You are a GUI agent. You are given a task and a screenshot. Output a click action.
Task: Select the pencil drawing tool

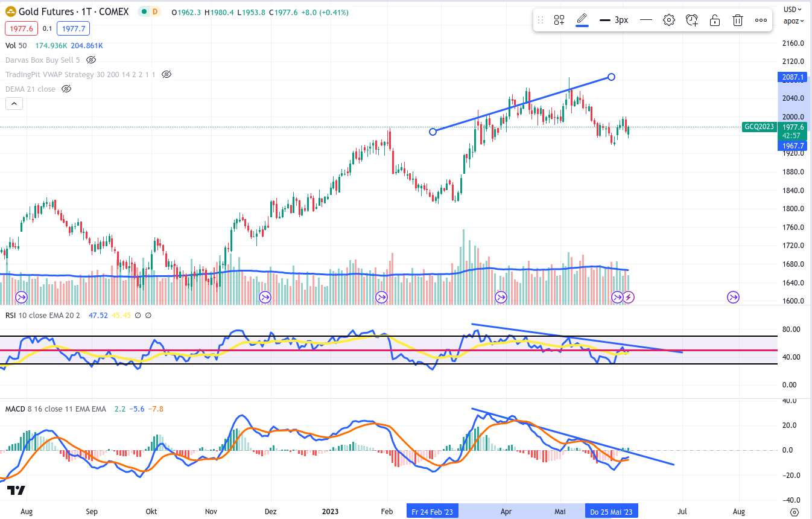[x=582, y=19]
